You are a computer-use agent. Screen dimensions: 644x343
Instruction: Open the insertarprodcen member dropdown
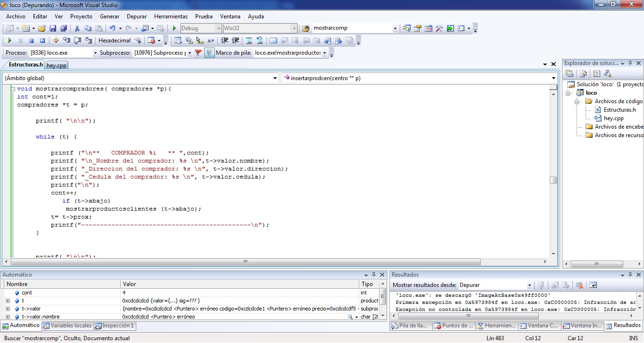(x=553, y=78)
